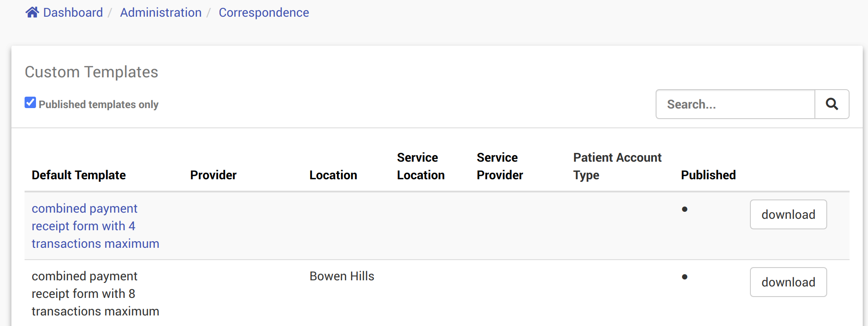
Task: Go to the Administration breadcrumb
Action: click(x=161, y=12)
